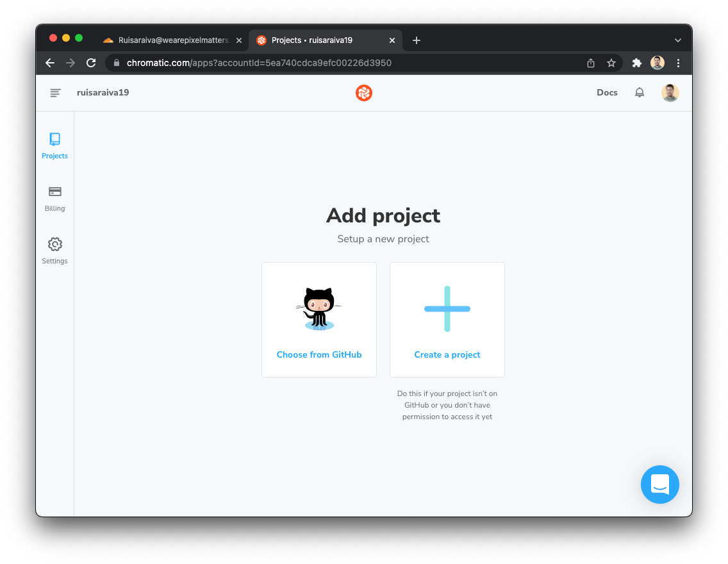Image resolution: width=728 pixels, height=564 pixels.
Task: Click the ruisaraiva19 account name
Action: tap(103, 92)
